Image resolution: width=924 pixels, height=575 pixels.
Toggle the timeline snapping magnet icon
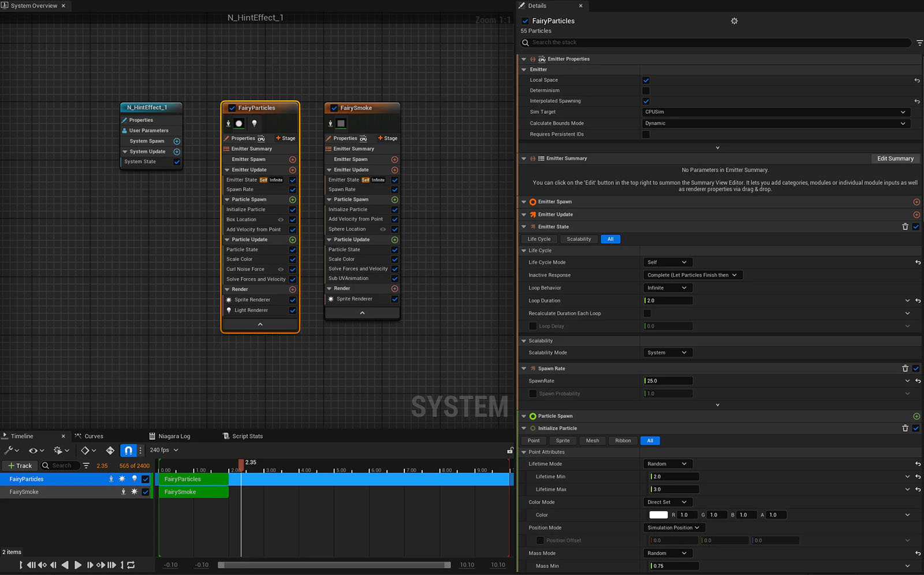[128, 450]
